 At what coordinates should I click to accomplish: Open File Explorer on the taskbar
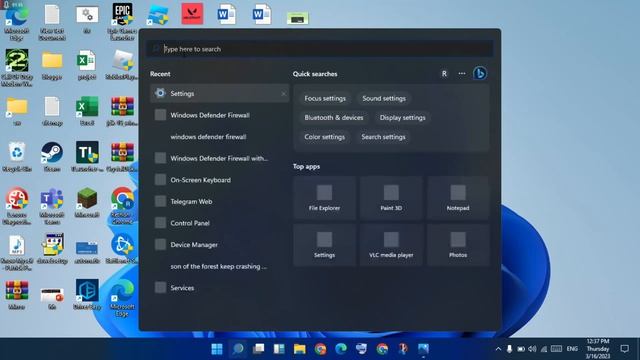pos(300,349)
